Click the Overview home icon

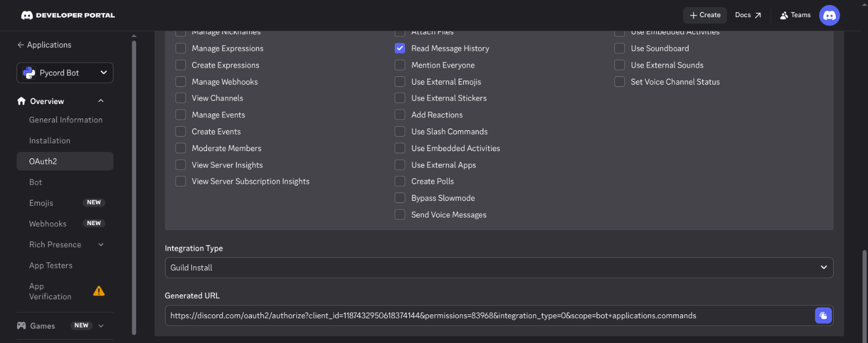click(22, 101)
